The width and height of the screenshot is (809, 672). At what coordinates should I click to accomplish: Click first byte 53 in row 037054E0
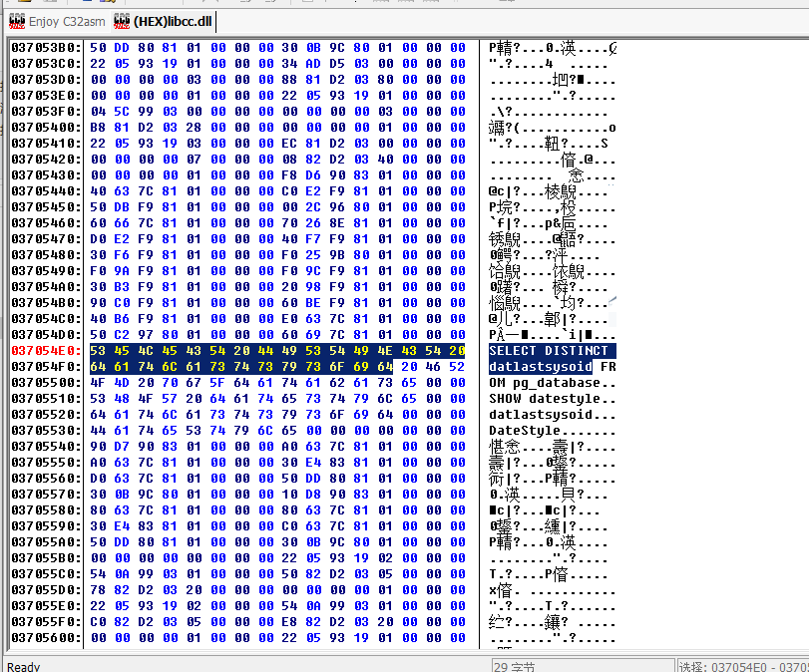click(98, 351)
